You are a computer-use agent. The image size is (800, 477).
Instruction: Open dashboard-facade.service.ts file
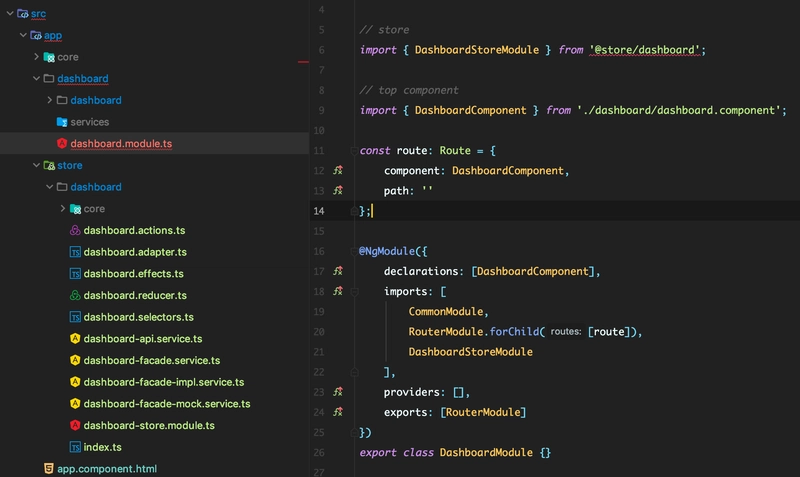(152, 360)
